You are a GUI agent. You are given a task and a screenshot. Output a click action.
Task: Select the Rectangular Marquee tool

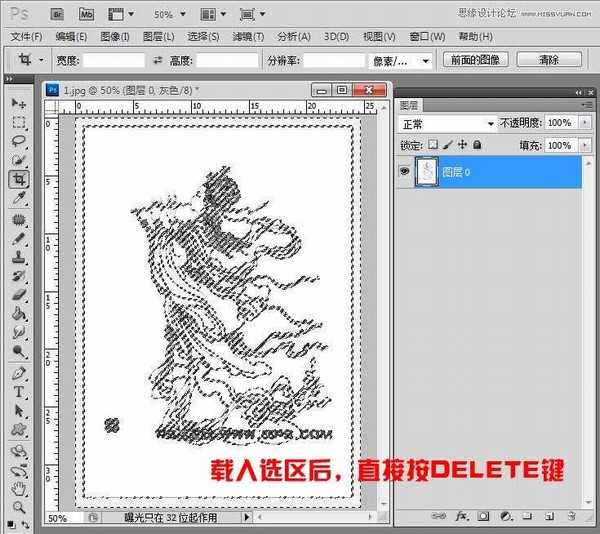(18, 122)
